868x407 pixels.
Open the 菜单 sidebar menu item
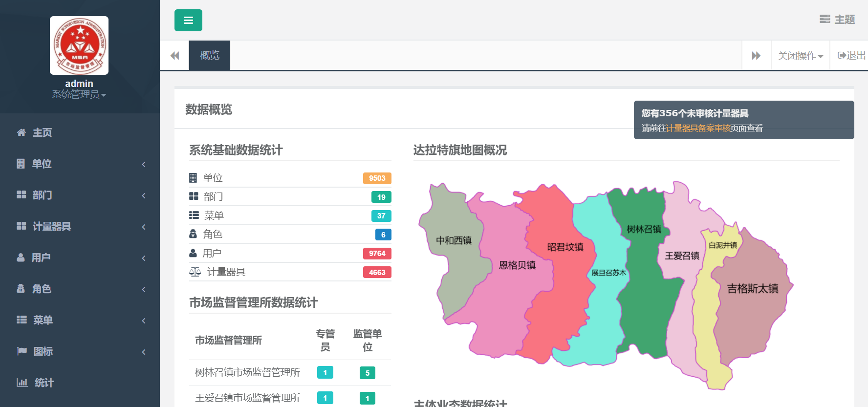pos(43,320)
